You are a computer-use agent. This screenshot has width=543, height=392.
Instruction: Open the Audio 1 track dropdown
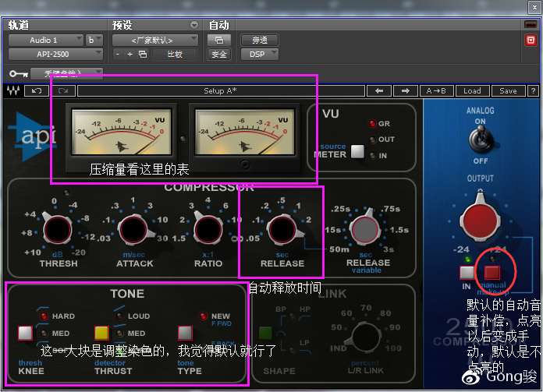(46, 40)
